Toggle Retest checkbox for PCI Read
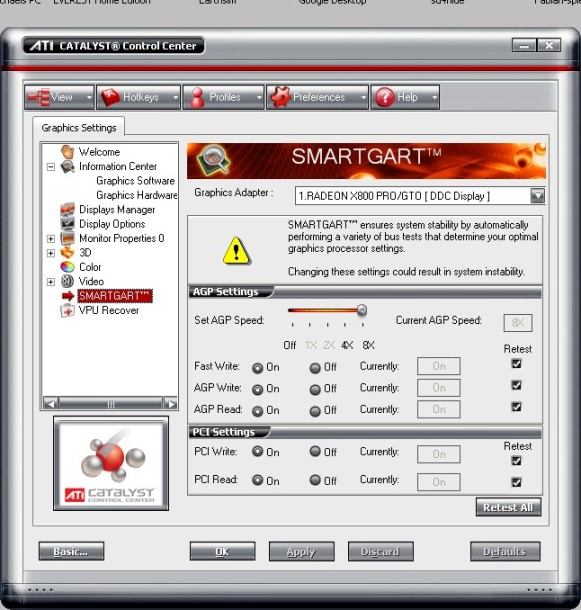This screenshot has width=581, height=610. coord(516,482)
